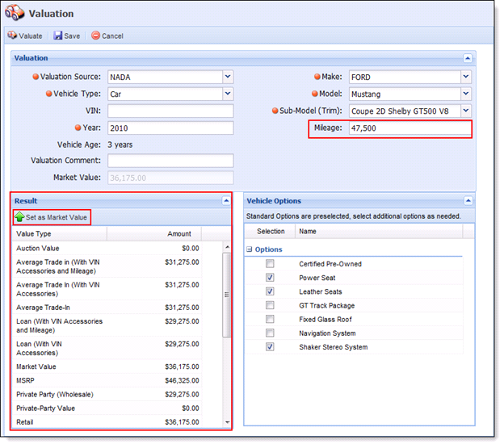Collapse the Result panel
The image size is (504, 444).
point(226,201)
